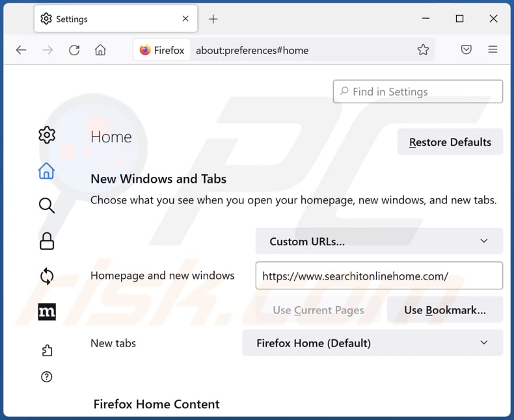This screenshot has height=420, width=514.
Task: Expand the Custom URLs homepage dropdown
Action: pos(379,241)
